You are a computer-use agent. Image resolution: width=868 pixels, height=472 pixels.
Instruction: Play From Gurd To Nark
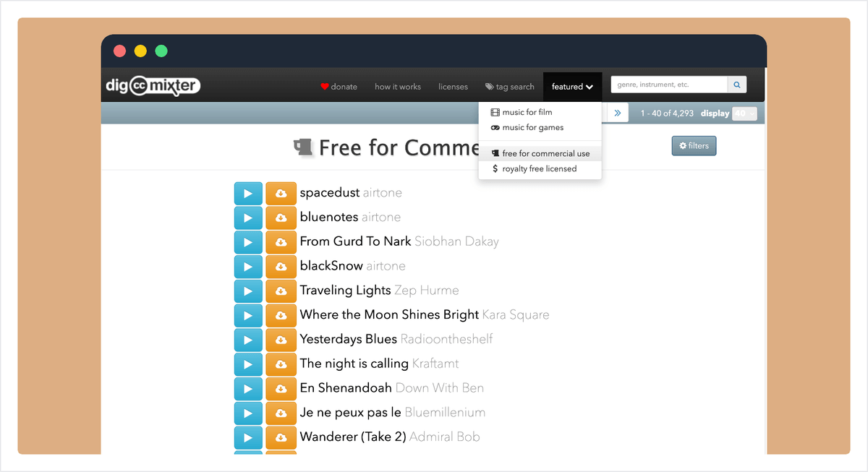(248, 242)
